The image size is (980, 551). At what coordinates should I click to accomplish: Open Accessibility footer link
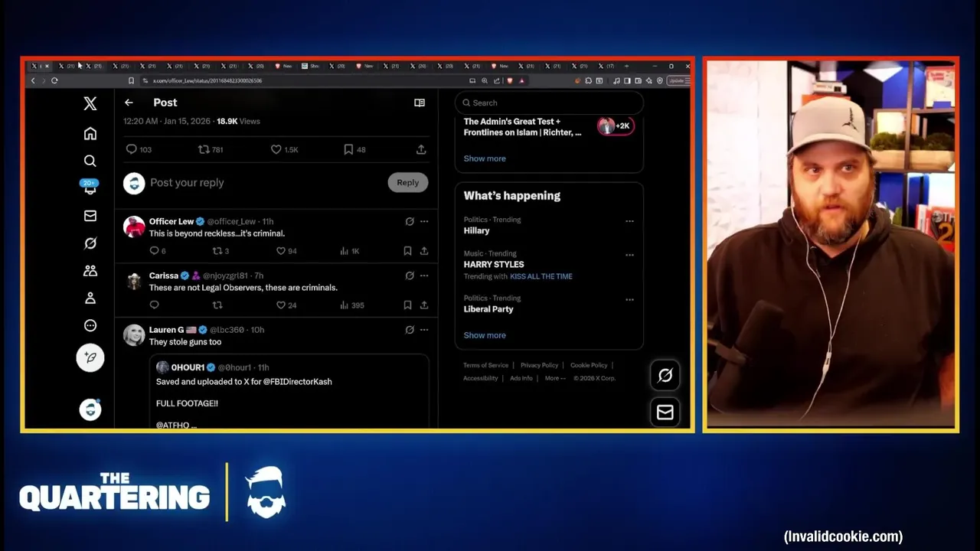pos(481,378)
